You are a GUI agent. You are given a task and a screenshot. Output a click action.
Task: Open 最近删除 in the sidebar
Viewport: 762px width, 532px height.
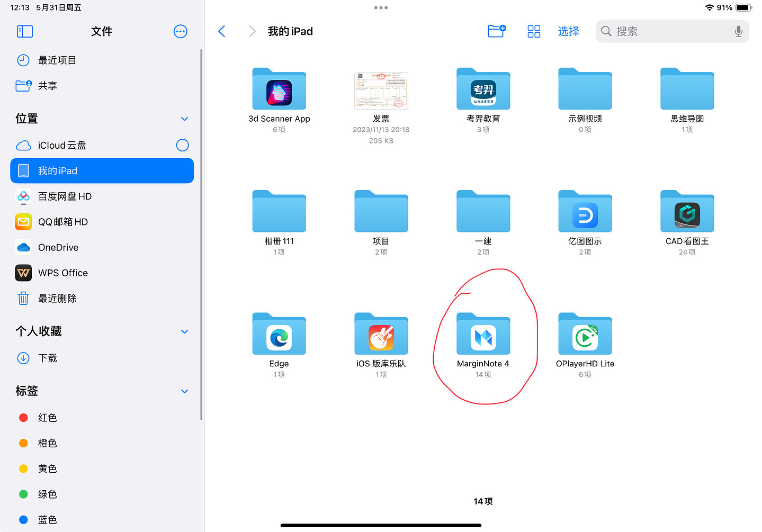coord(57,299)
